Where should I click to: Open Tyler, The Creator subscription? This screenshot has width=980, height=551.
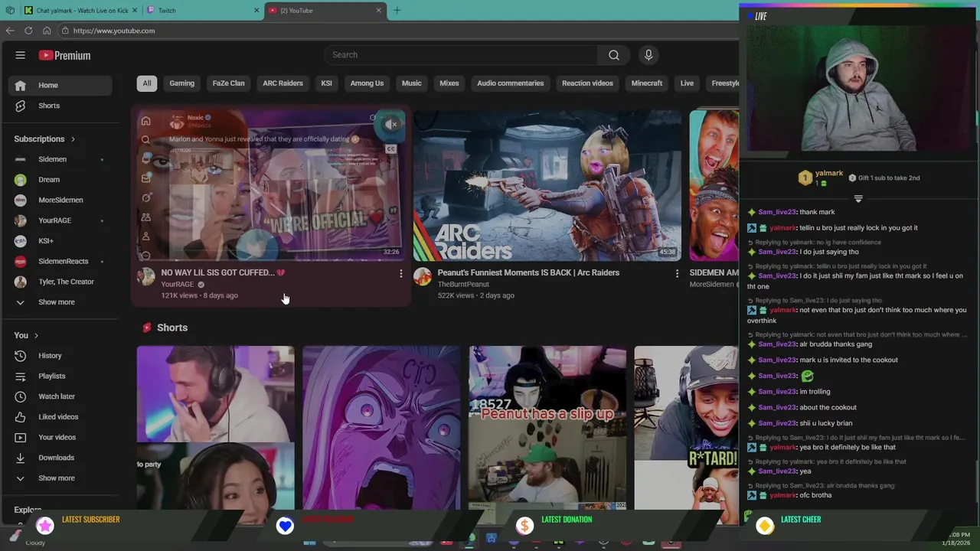click(60, 282)
